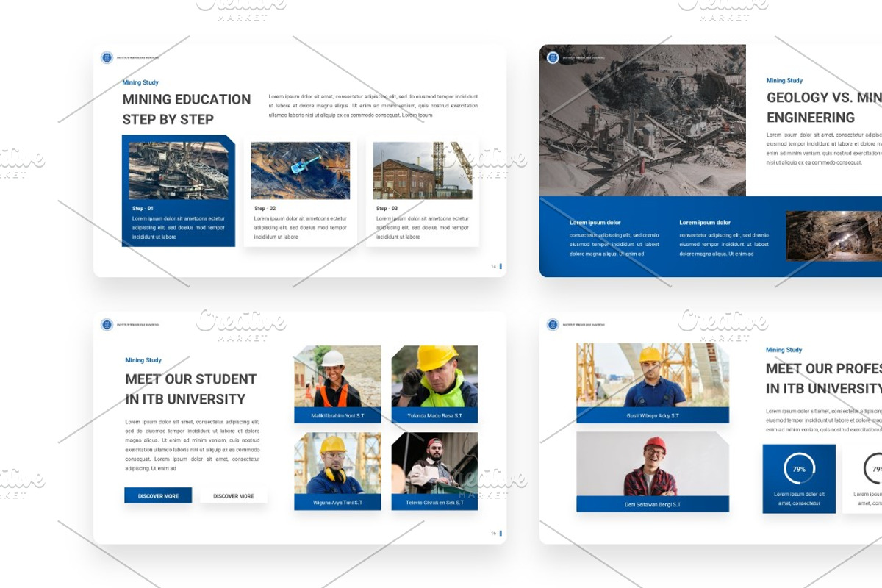Select the 'MINING EDUCATION STEP BY STEP' heading
This screenshot has width=882, height=588.
click(187, 109)
